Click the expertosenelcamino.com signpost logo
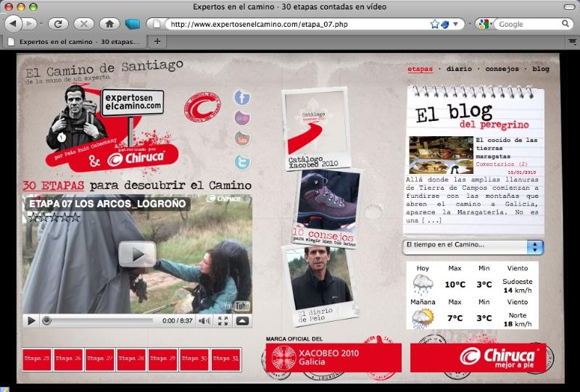The height and width of the screenshot is (392, 580). 133,102
